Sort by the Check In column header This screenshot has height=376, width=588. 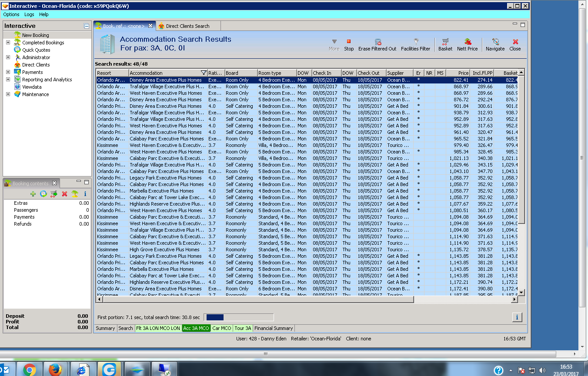[326, 73]
